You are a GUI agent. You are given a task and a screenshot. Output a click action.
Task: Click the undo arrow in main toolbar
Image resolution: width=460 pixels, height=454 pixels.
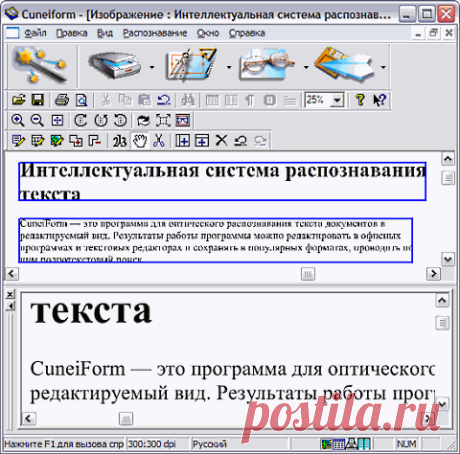[164, 100]
